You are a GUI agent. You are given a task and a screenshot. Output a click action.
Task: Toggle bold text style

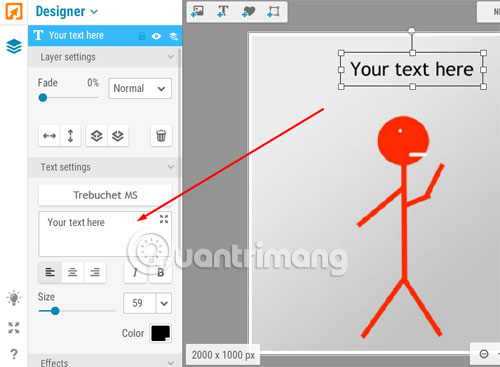click(160, 273)
